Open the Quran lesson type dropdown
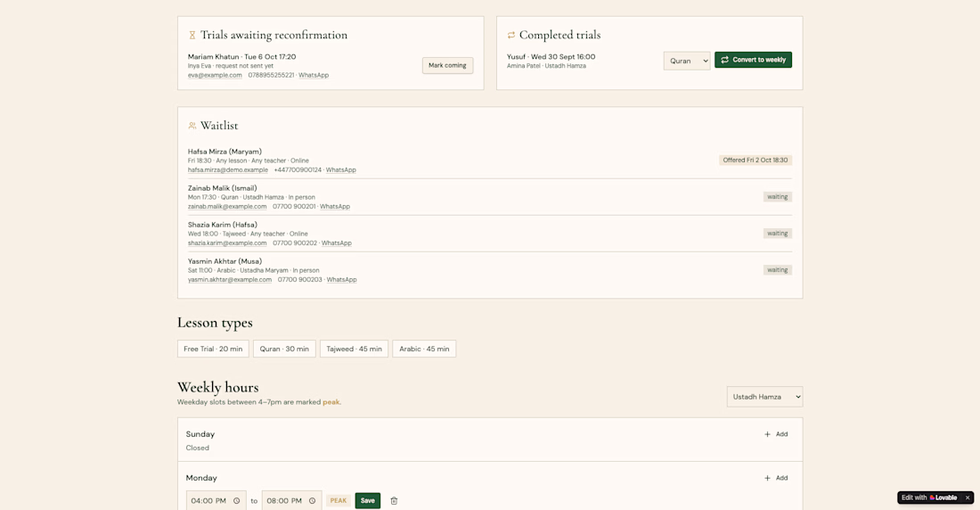 tap(687, 61)
